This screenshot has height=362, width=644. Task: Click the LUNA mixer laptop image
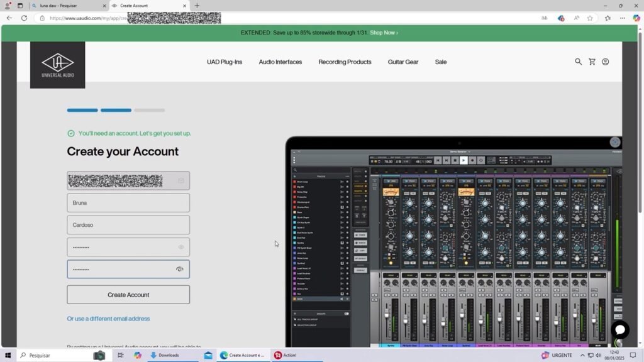tap(454, 242)
